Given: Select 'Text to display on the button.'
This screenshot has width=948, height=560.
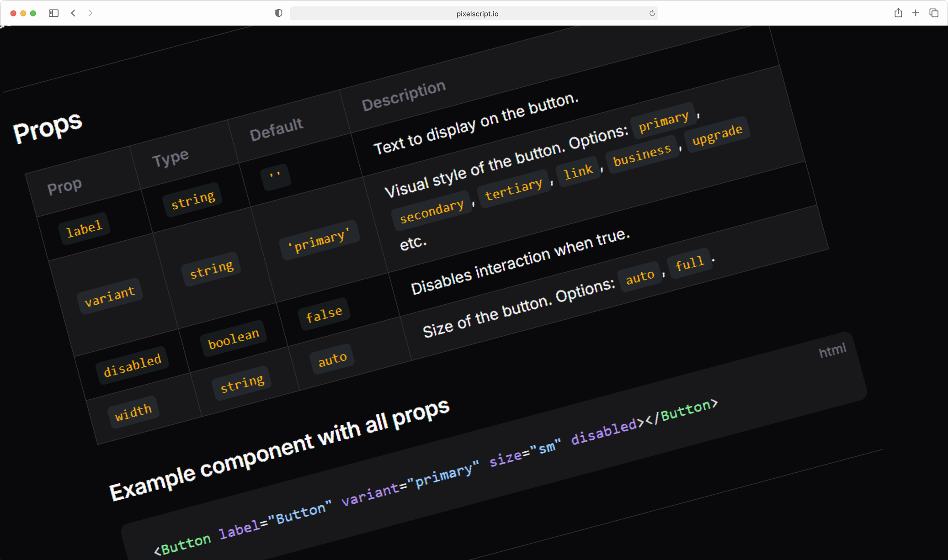Looking at the screenshot, I should (476, 124).
